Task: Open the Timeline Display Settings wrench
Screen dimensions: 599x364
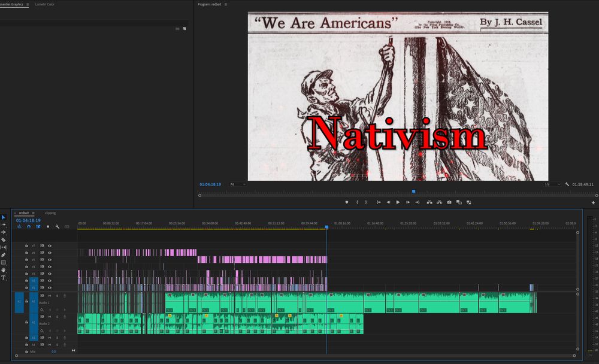Action: (x=58, y=227)
